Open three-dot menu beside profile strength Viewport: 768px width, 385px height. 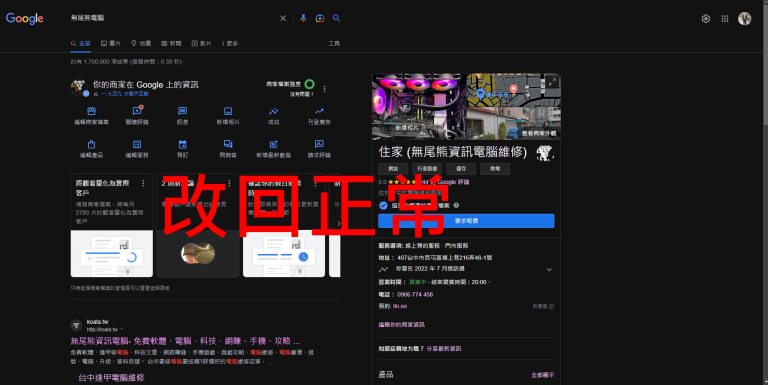pyautogui.click(x=324, y=89)
